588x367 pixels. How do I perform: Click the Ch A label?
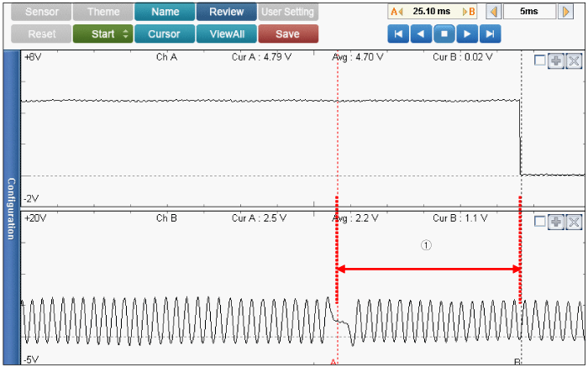coord(166,57)
